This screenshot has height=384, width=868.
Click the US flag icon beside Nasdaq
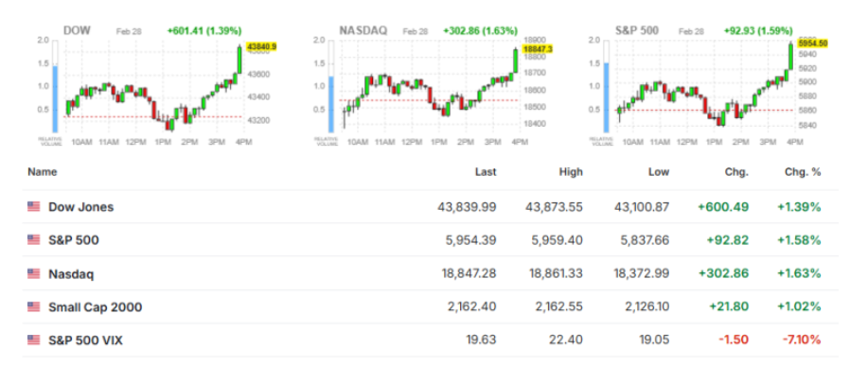tap(34, 273)
